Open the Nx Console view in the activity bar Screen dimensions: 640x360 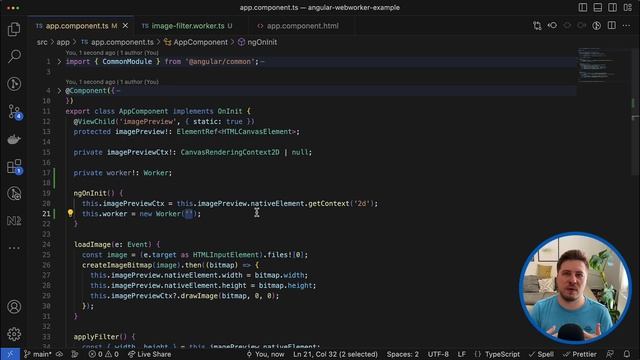(14, 221)
